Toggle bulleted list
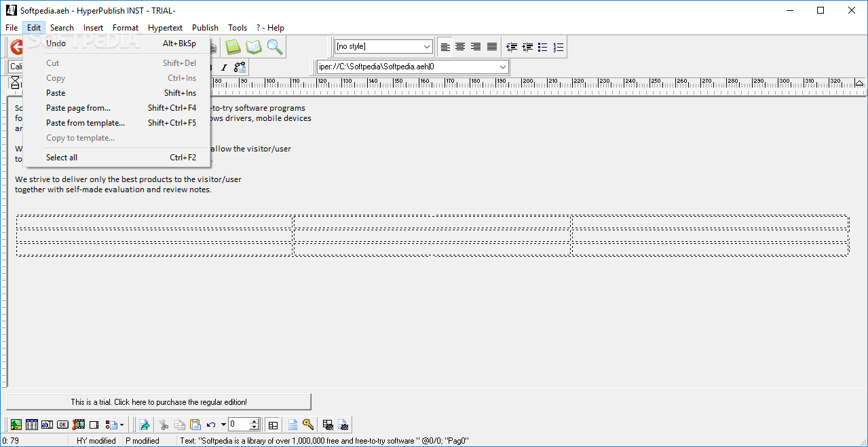The height and width of the screenshot is (447, 868). pyautogui.click(x=543, y=47)
